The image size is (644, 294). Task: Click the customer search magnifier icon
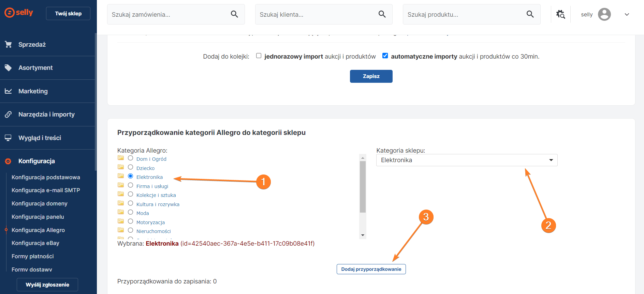click(382, 14)
